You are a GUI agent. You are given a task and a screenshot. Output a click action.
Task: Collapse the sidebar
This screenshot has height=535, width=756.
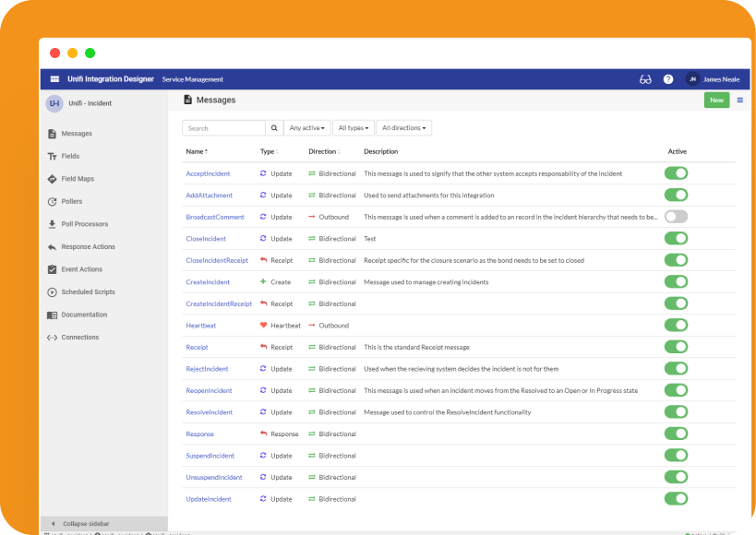[x=86, y=524]
